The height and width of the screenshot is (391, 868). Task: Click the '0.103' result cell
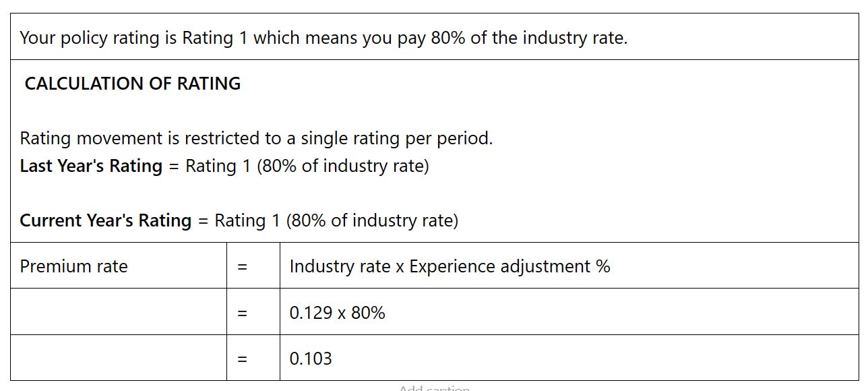click(x=311, y=359)
